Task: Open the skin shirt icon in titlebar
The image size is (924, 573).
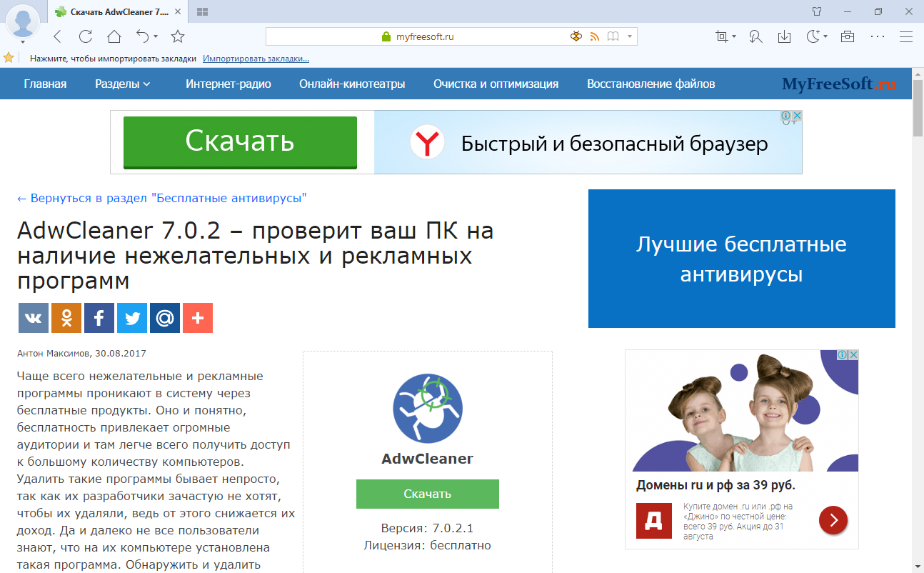Action: coord(818,11)
